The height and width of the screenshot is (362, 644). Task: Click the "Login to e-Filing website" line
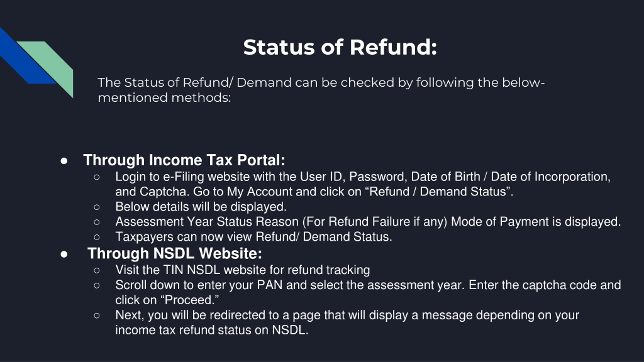coord(363,177)
